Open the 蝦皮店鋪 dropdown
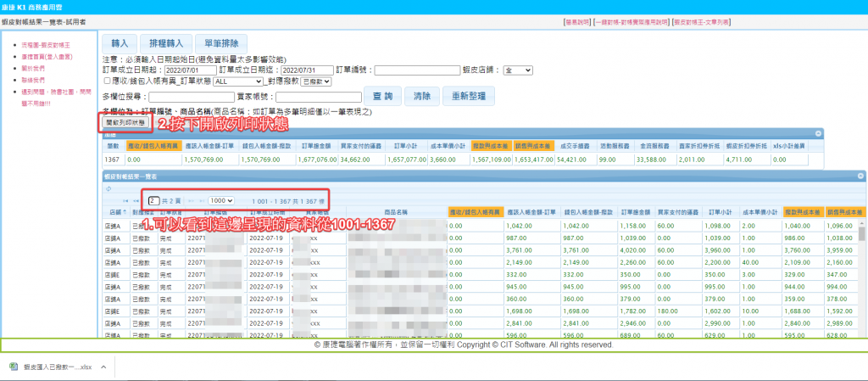The width and height of the screenshot is (868, 381). point(517,70)
